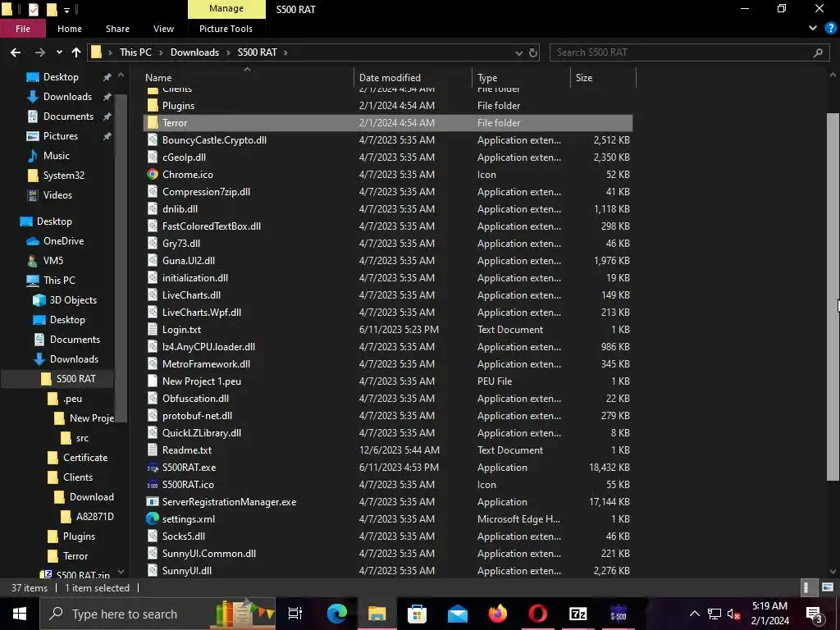Screen dimensions: 840x630
Task: Click the taskbar clock showing 5:19 AM
Action: (769, 614)
